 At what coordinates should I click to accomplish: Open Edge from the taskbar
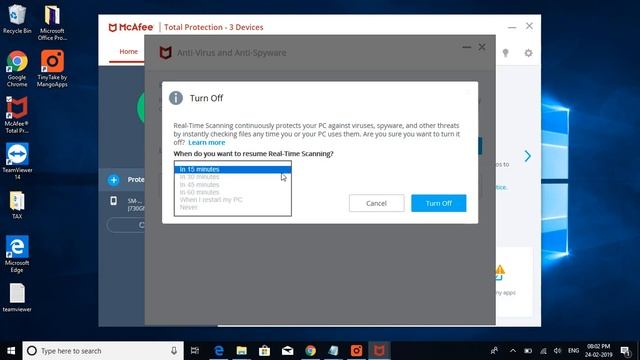click(x=219, y=351)
